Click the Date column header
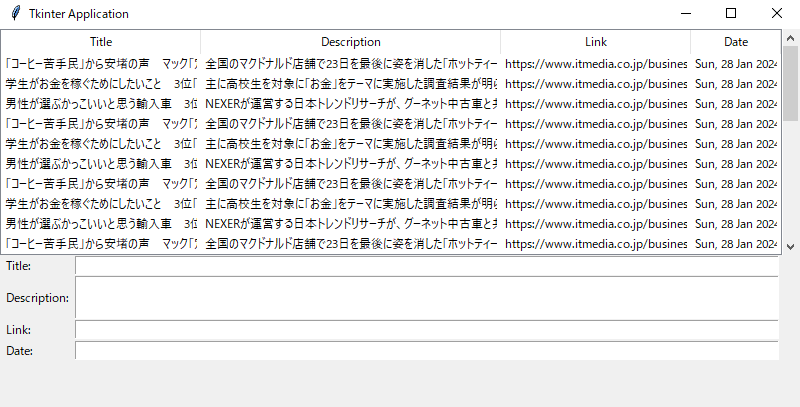Viewport: 800px width, 407px height. click(736, 42)
